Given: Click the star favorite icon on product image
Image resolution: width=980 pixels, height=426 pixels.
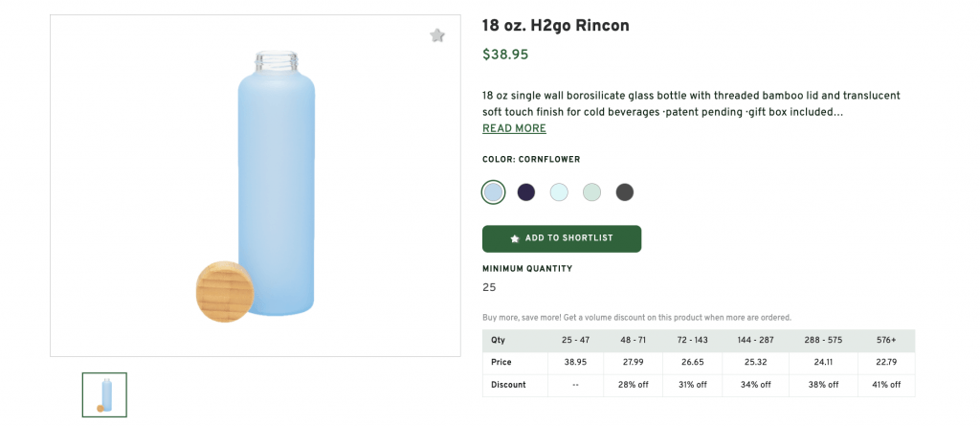Looking at the screenshot, I should point(437,36).
